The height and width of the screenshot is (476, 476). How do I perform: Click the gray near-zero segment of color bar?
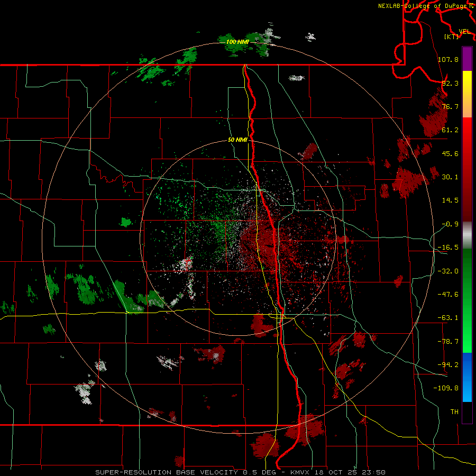(x=467, y=235)
